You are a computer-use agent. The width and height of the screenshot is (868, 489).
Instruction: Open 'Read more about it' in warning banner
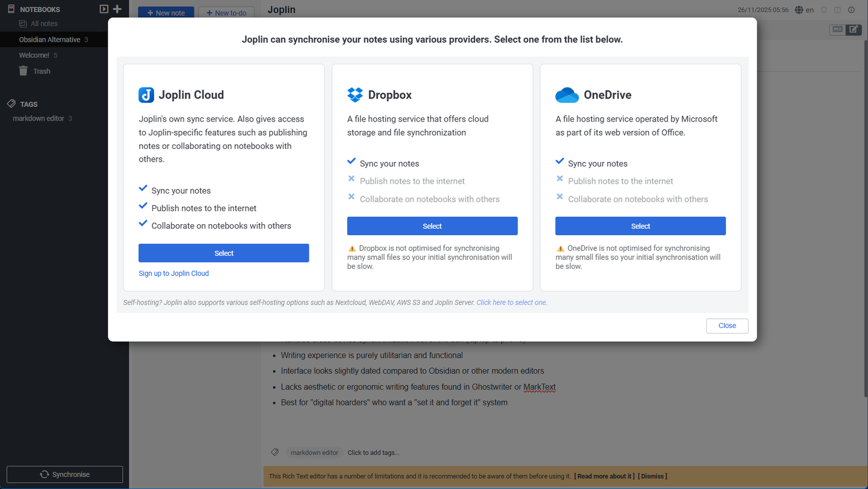[x=604, y=476]
